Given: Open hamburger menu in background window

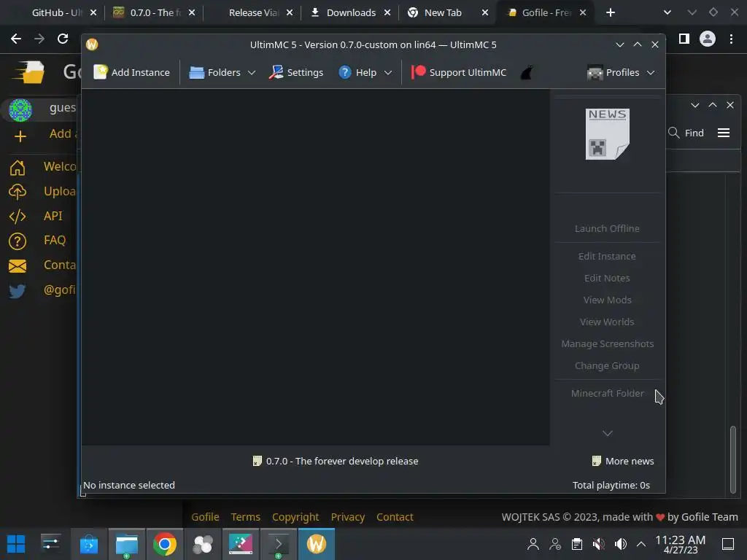Looking at the screenshot, I should pos(723,133).
